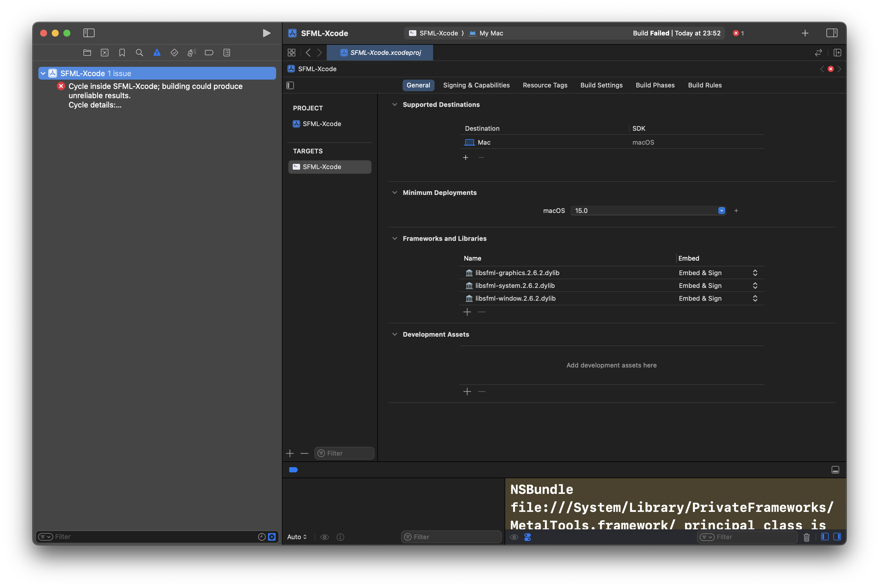The width and height of the screenshot is (879, 588).
Task: Select SFML-Xcode target under TARGETS
Action: point(329,167)
